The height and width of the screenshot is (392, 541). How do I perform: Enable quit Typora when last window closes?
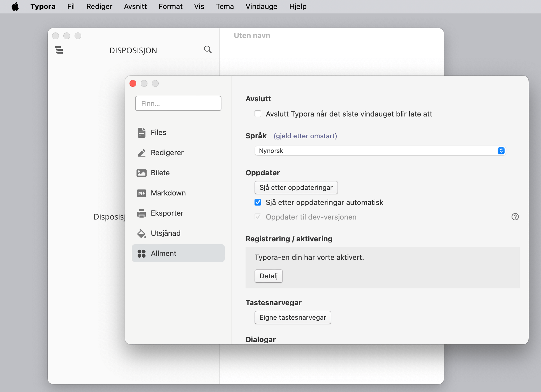pyautogui.click(x=258, y=114)
